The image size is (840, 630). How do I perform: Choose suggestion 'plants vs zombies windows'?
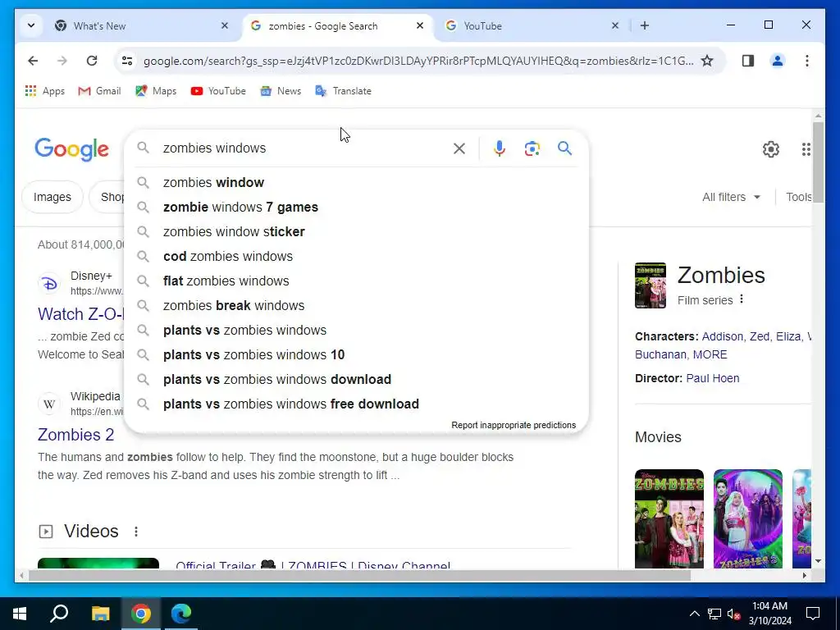356,331
